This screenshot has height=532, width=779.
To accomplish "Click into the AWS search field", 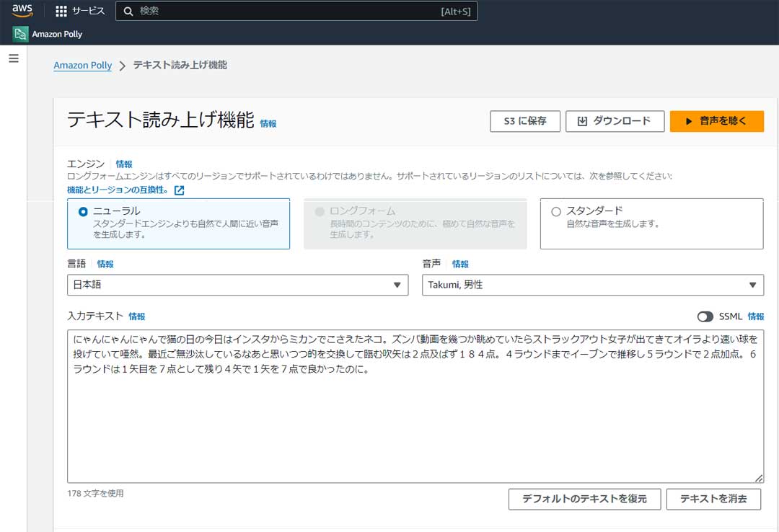I will pos(296,11).
